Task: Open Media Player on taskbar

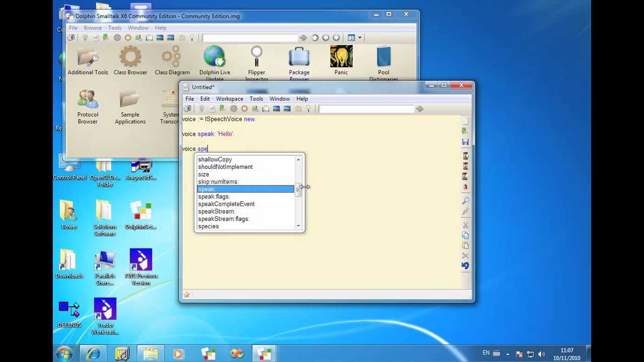Action: tap(178, 354)
